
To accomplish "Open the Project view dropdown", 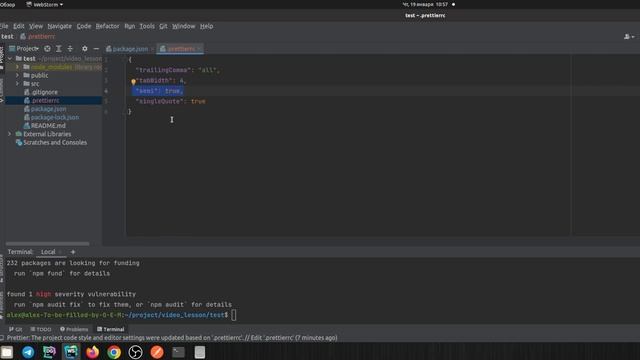I will point(24,49).
